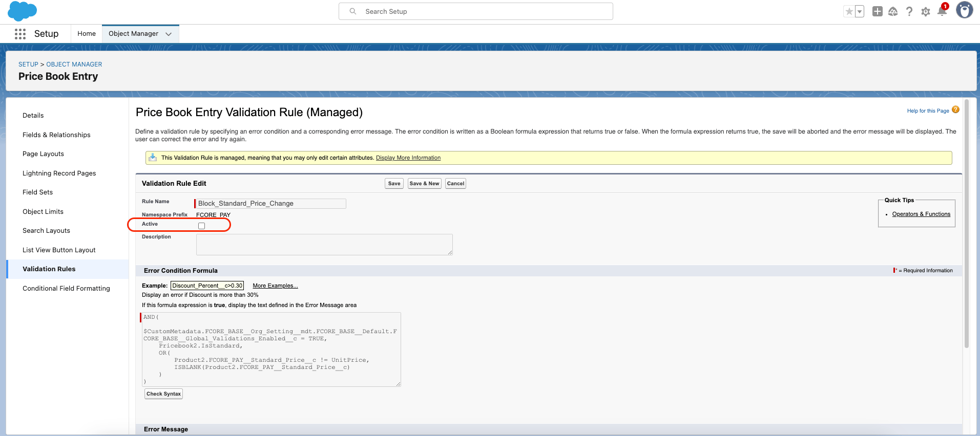Switch to the Home tab
This screenshot has height=436, width=980.
[x=87, y=34]
